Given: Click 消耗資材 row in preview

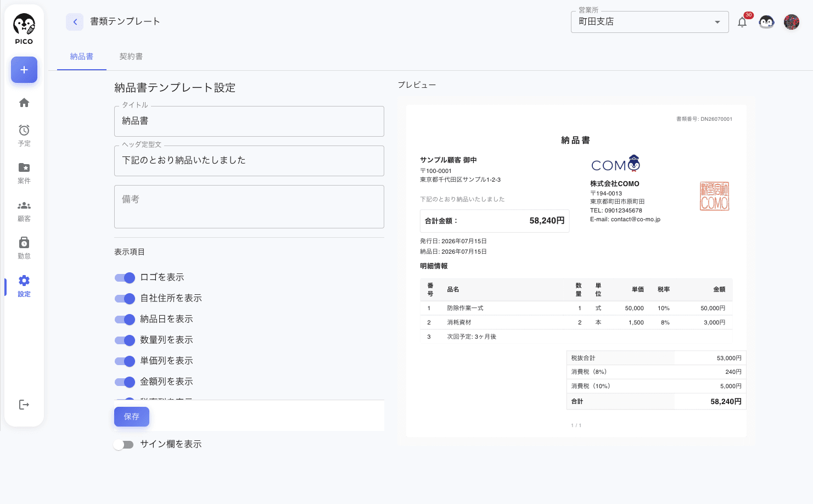Looking at the screenshot, I should pyautogui.click(x=576, y=323).
